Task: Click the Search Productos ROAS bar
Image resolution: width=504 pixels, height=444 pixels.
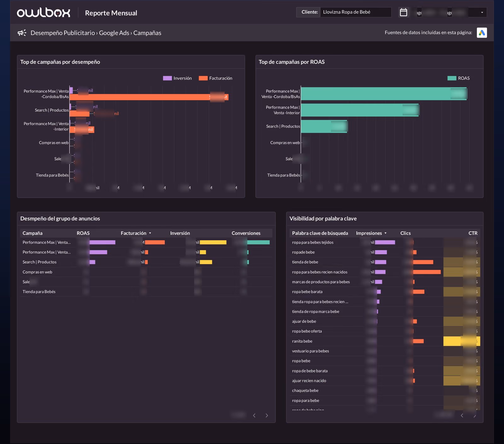Action: coord(324,126)
